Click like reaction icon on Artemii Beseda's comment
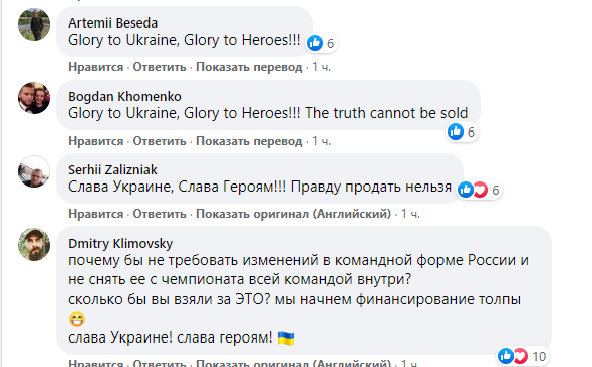 315,43
